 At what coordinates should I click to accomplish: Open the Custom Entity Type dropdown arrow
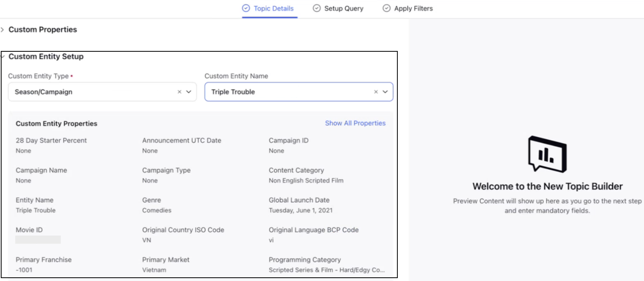click(189, 92)
